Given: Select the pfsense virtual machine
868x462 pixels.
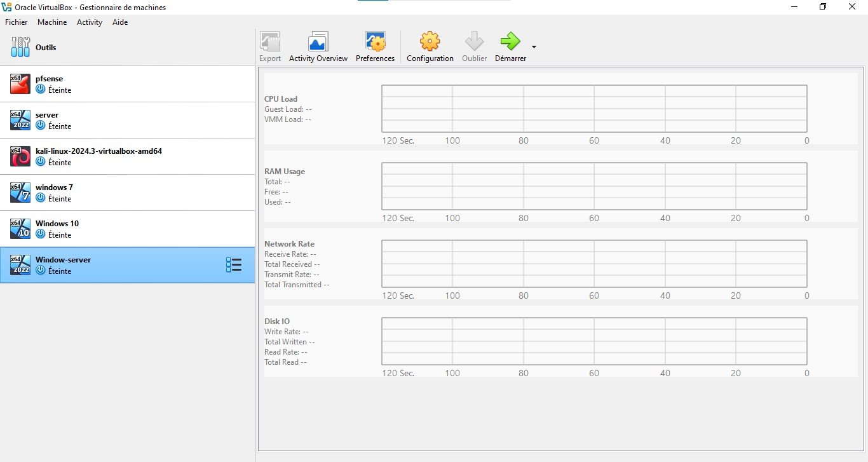Looking at the screenshot, I should (x=127, y=84).
